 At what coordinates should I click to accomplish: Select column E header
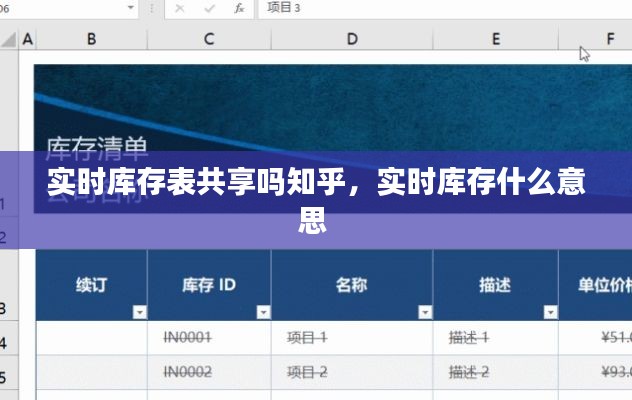(x=496, y=39)
